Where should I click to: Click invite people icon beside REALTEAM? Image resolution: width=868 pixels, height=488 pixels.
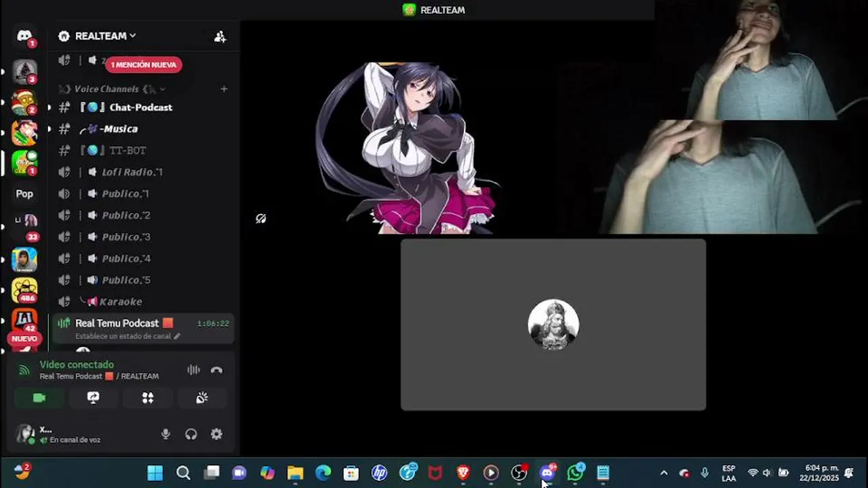coord(220,37)
